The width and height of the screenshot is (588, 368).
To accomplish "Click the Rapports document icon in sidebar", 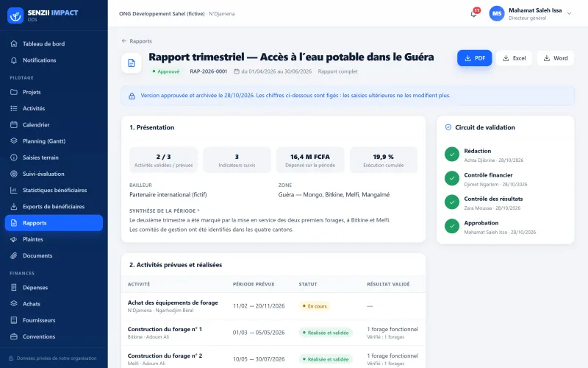I will coord(14,223).
